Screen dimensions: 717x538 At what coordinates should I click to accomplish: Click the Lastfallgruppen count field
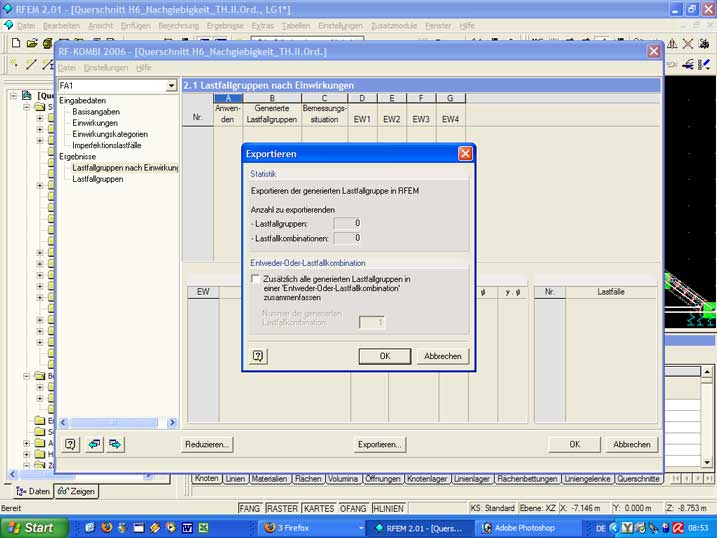[348, 223]
